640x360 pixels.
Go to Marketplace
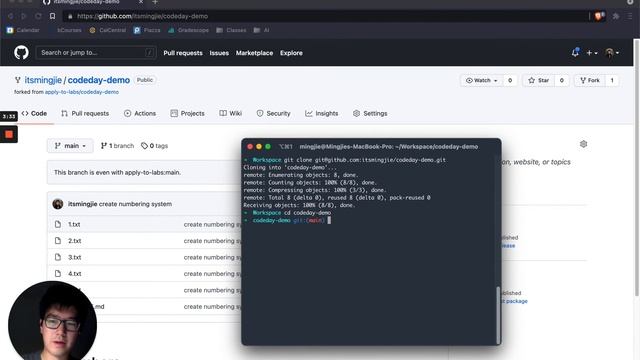pyautogui.click(x=254, y=53)
